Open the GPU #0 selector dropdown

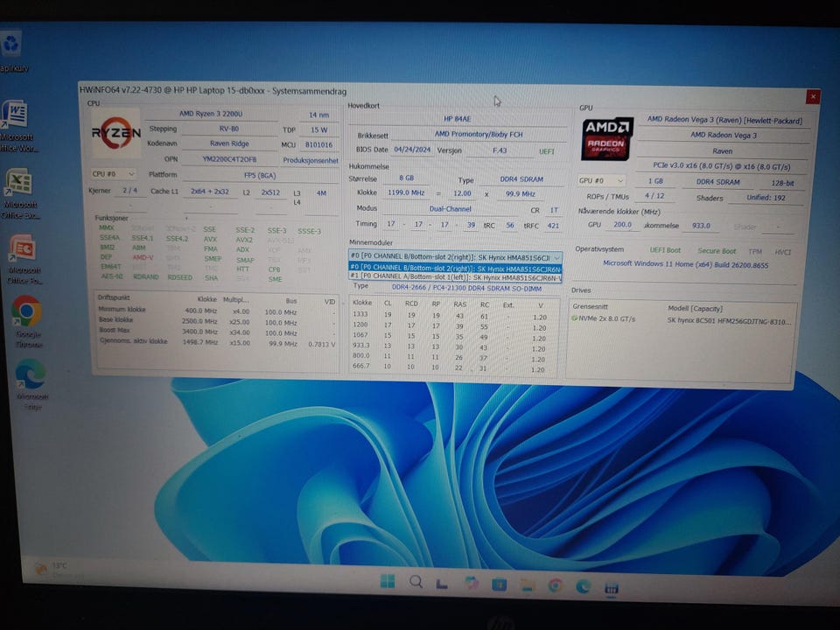point(602,180)
